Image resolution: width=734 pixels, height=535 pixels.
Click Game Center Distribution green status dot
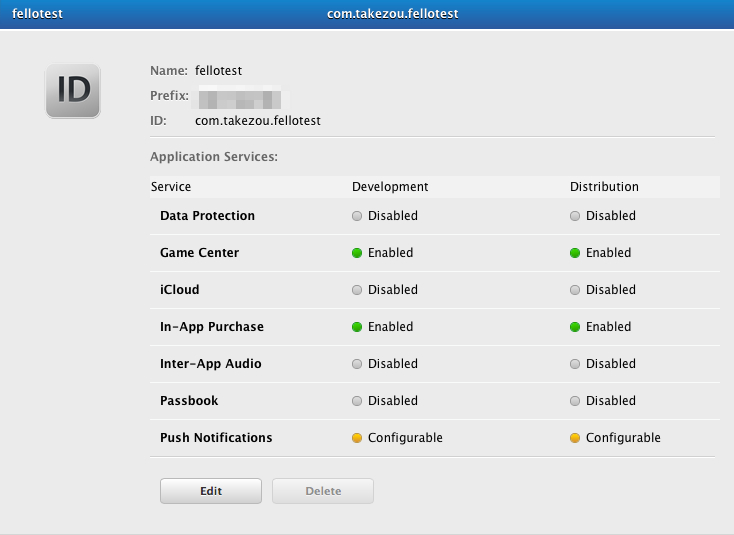[x=575, y=253]
